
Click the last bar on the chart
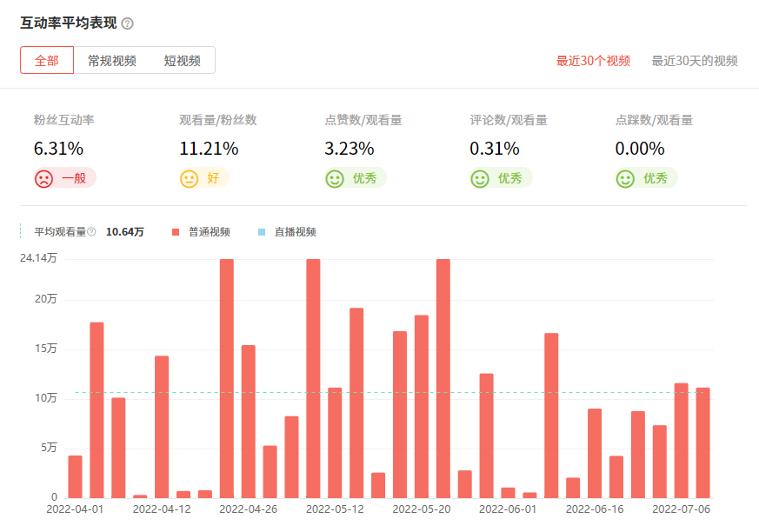(x=702, y=442)
